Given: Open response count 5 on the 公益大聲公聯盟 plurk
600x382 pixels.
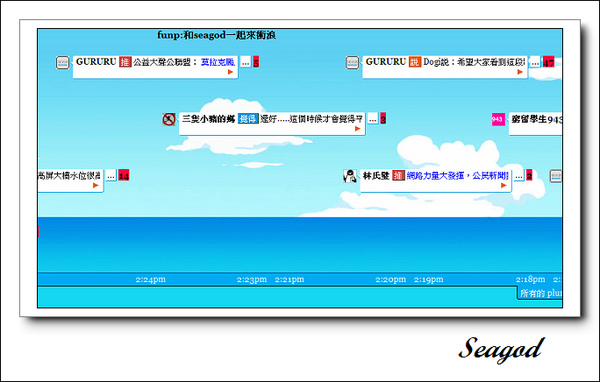Looking at the screenshot, I should (256, 62).
